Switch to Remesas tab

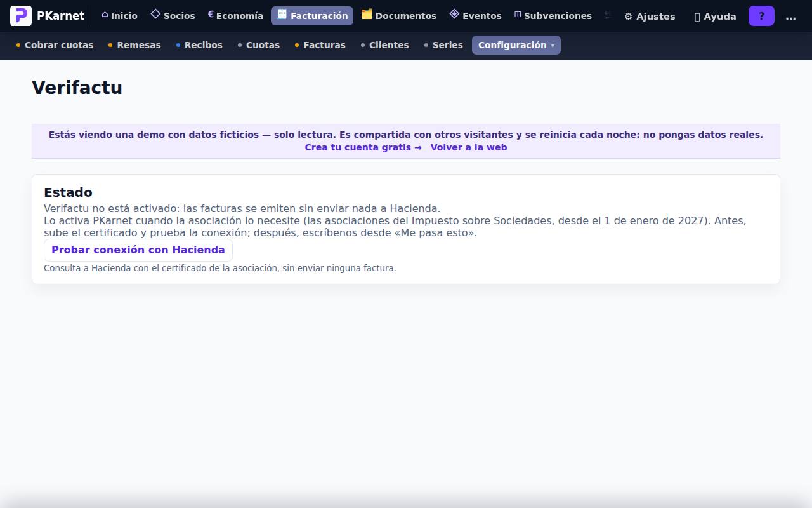[134, 45]
